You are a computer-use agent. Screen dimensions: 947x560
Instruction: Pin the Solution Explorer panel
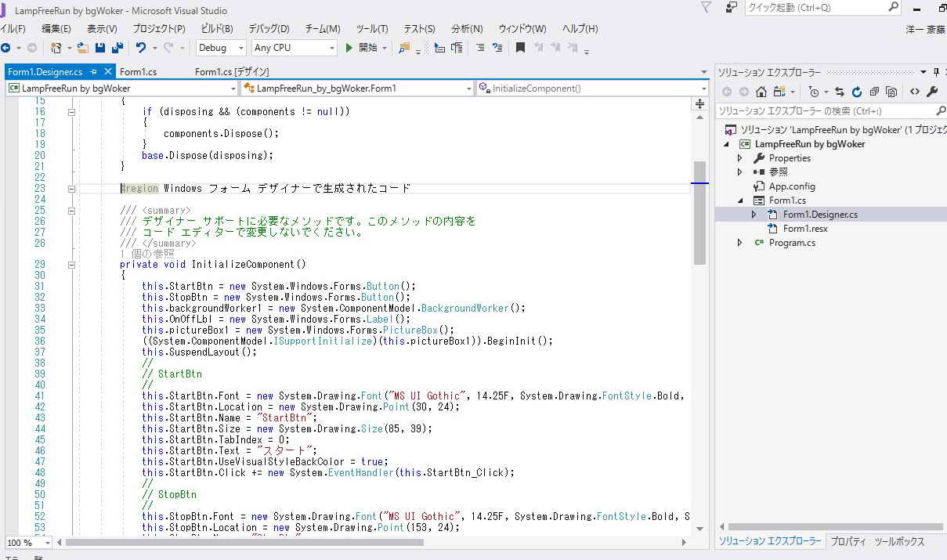coord(936,72)
